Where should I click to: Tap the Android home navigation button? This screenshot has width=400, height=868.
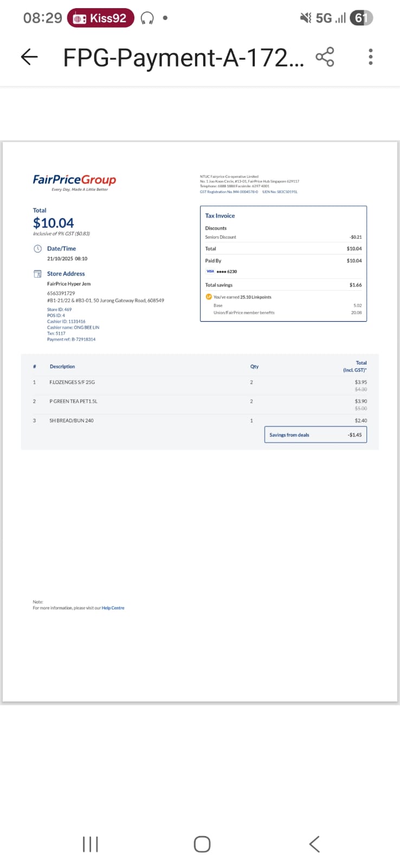pos(202,844)
